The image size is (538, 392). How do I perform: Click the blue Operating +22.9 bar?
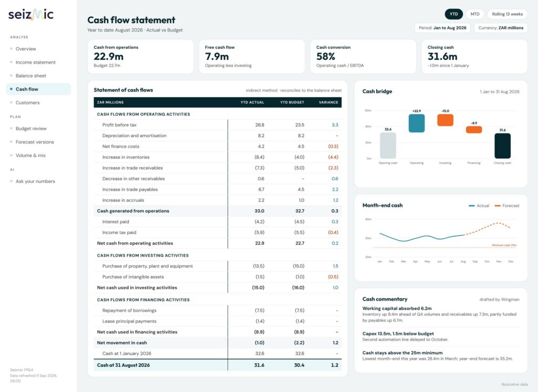click(x=417, y=123)
